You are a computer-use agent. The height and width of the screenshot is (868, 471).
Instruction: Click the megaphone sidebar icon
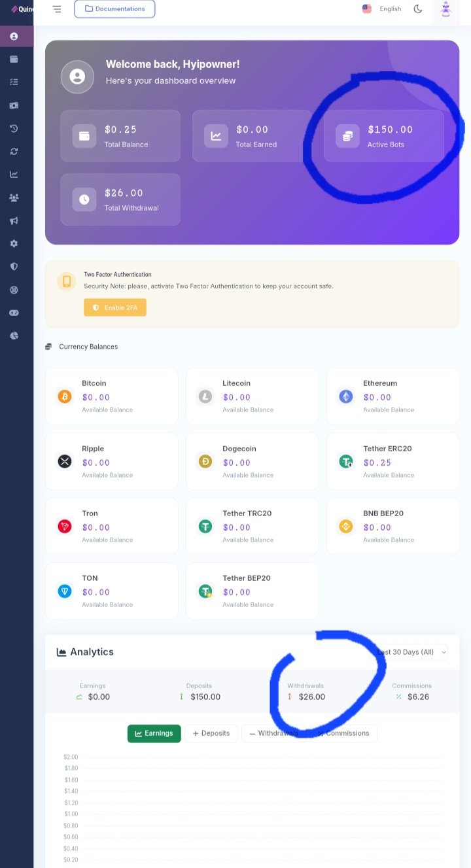point(14,220)
